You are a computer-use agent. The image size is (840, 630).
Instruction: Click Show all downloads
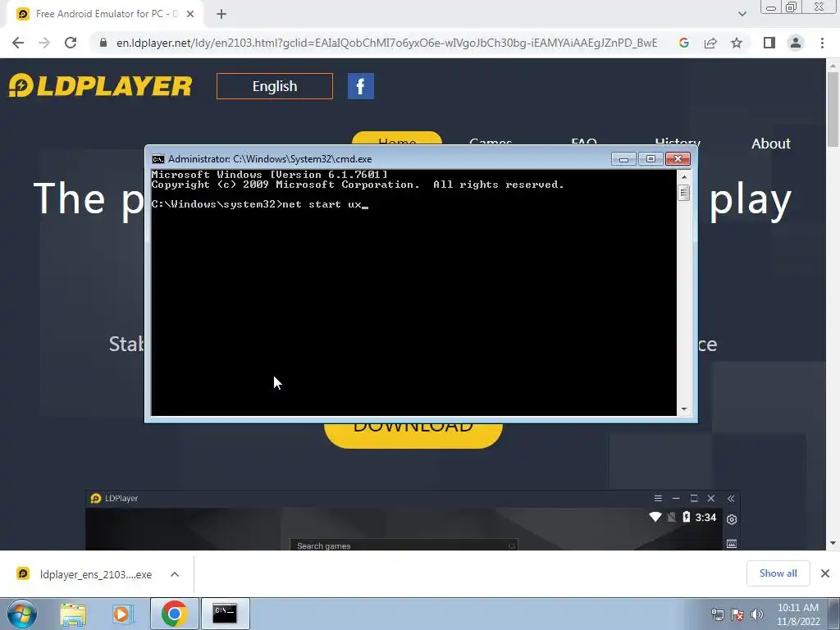point(778,573)
